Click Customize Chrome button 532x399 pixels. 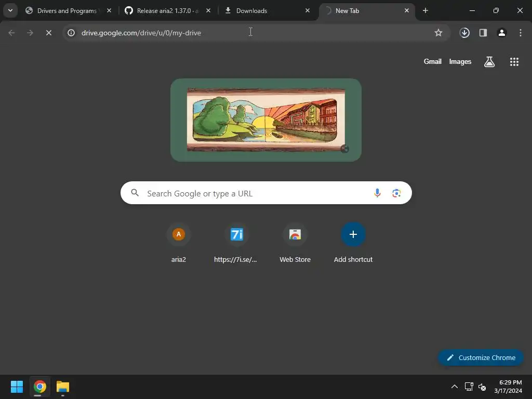pyautogui.click(x=481, y=357)
